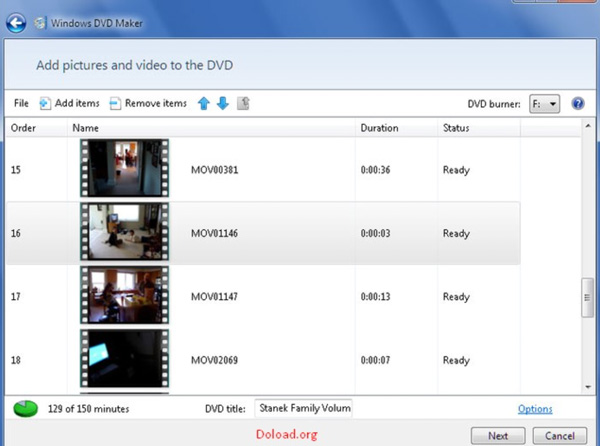Click the Cancel button
This screenshot has height=446, width=600.
(x=560, y=436)
